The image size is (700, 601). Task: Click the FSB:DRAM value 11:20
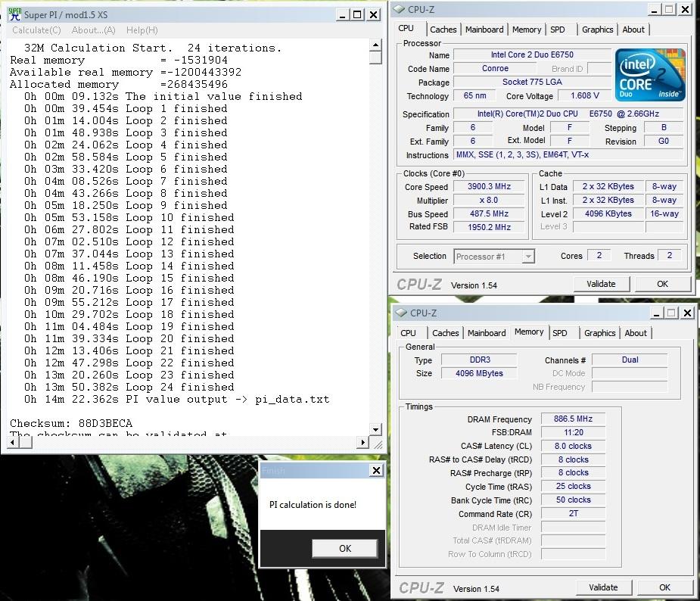point(573,432)
